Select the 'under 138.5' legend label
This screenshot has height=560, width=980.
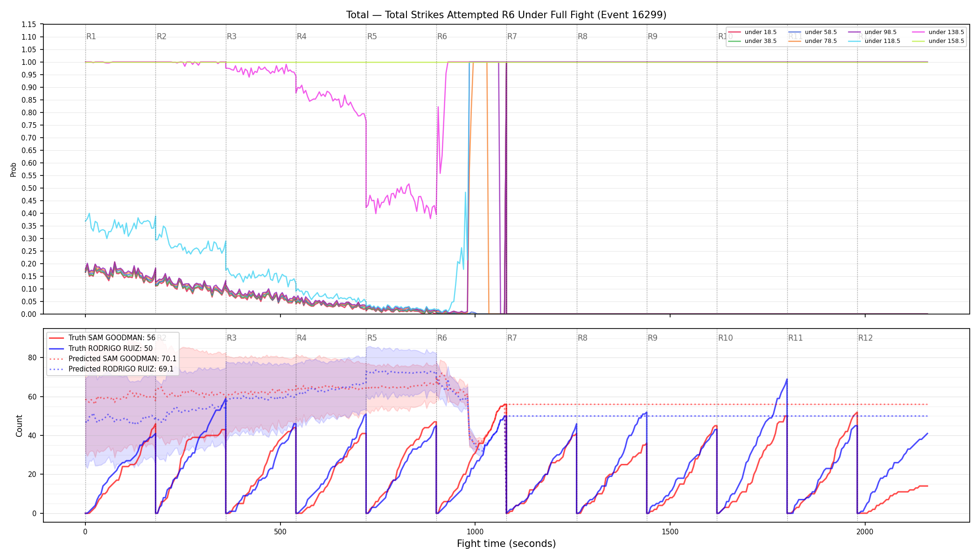[946, 32]
